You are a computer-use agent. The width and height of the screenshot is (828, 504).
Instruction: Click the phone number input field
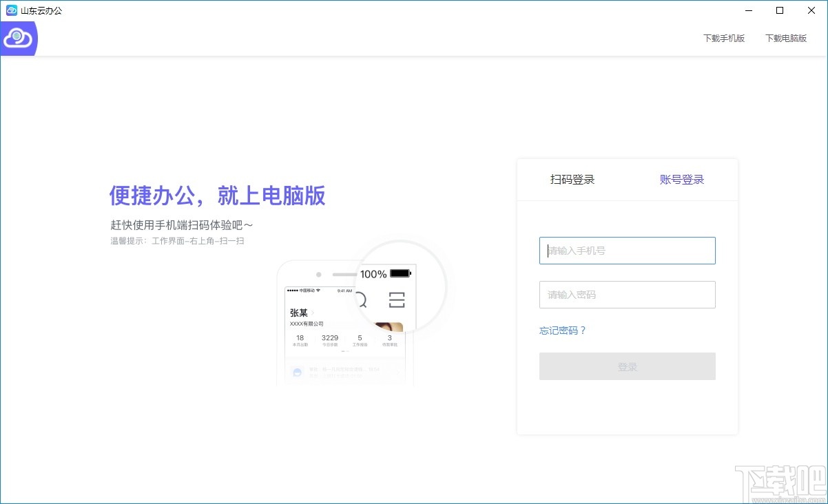coord(627,251)
